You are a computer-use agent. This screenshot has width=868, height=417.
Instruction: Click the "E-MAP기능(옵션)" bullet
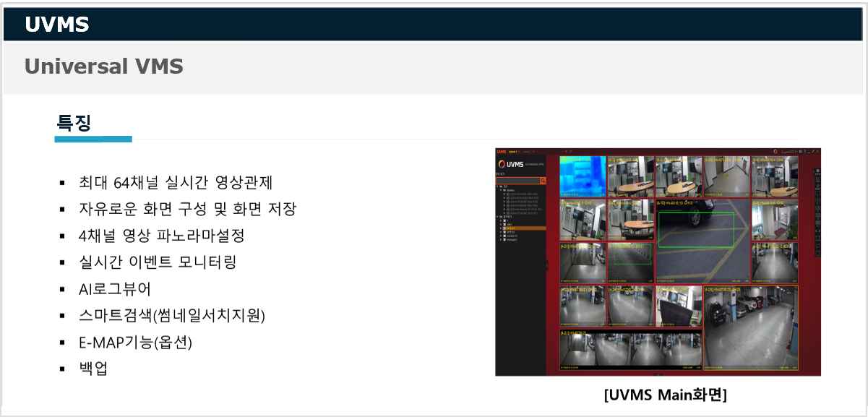(136, 341)
